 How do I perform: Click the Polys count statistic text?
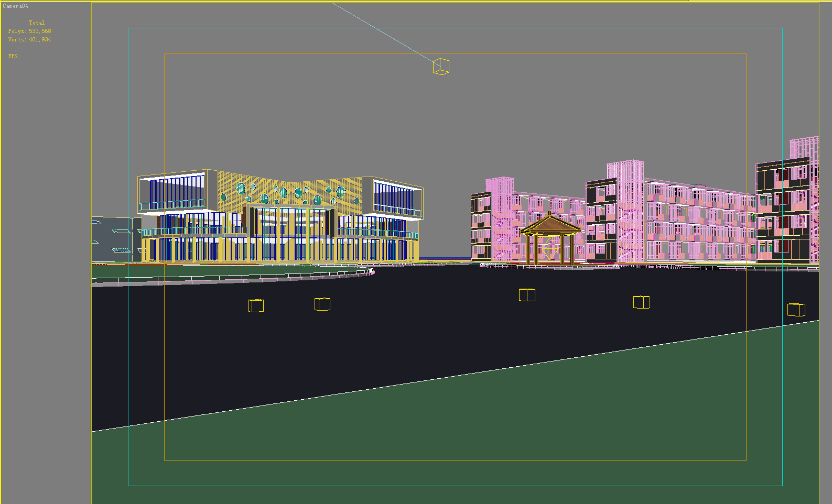click(x=30, y=31)
